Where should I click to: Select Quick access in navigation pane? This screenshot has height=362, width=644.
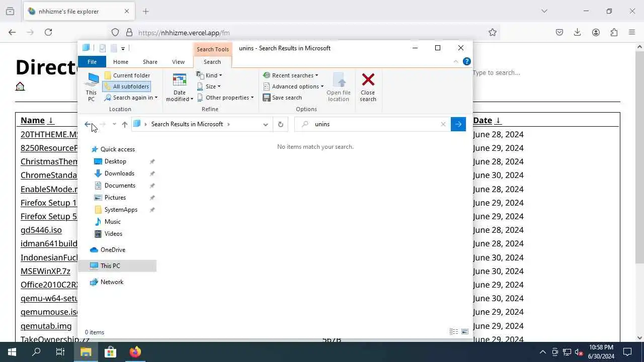118,149
